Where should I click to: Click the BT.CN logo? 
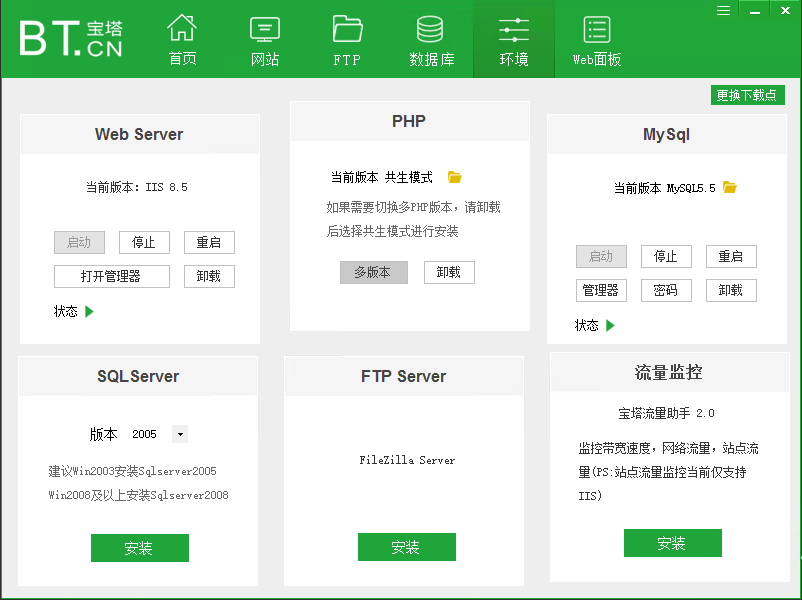pos(71,38)
